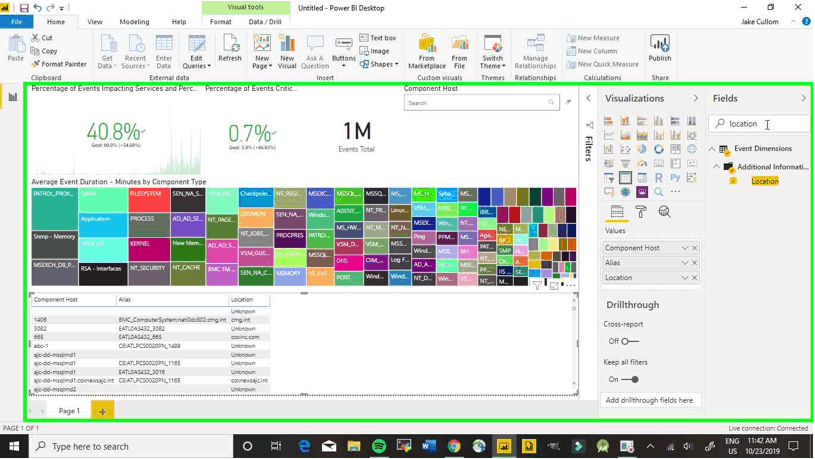
Task: Select the Treemap visualization icon
Action: pos(675,149)
